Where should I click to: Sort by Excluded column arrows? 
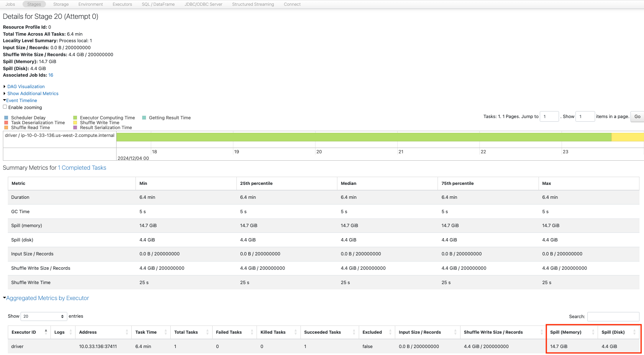click(x=390, y=332)
